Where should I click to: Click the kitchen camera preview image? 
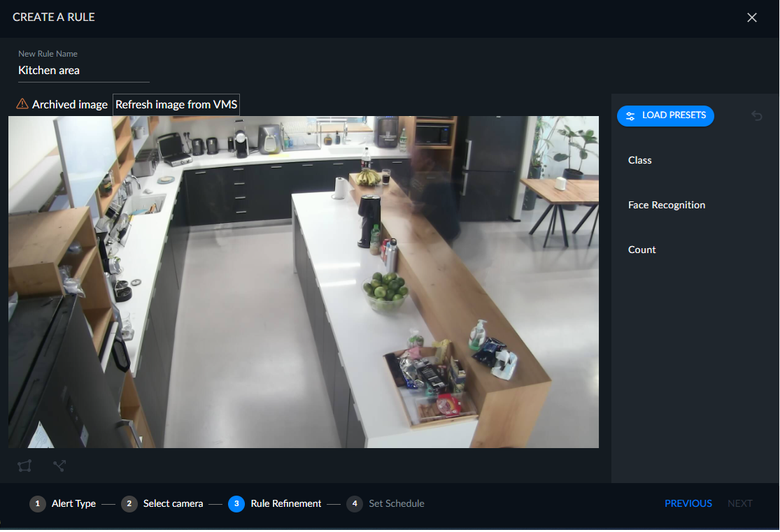click(304, 282)
